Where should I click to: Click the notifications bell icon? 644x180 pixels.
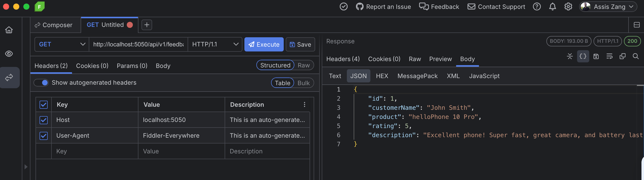click(552, 7)
